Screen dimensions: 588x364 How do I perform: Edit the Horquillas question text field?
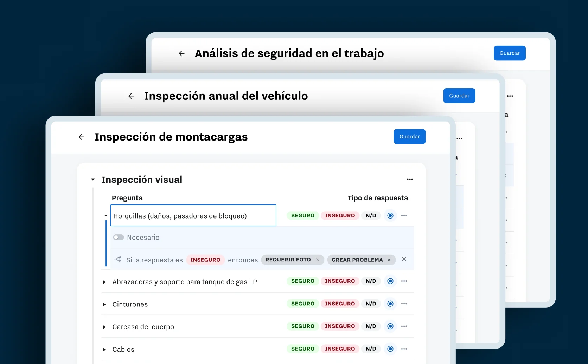[x=193, y=215]
